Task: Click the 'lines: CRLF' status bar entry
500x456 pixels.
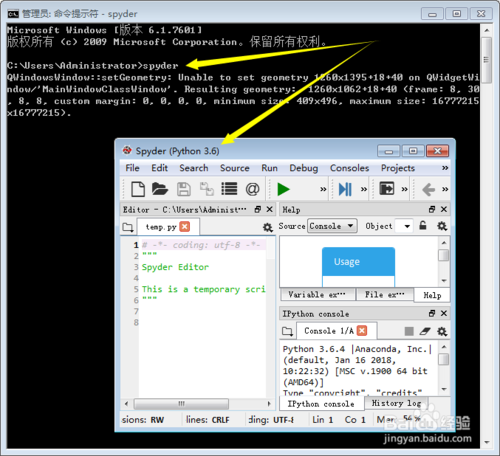Action: tap(208, 420)
